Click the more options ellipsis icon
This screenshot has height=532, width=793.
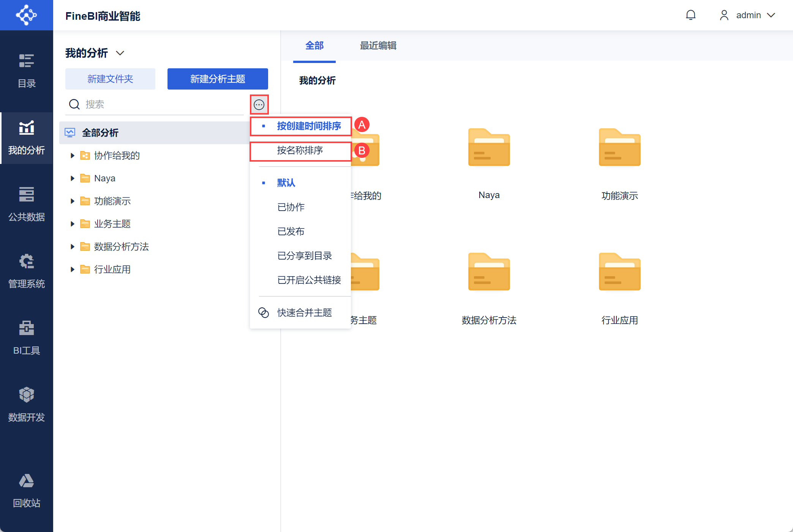[259, 104]
